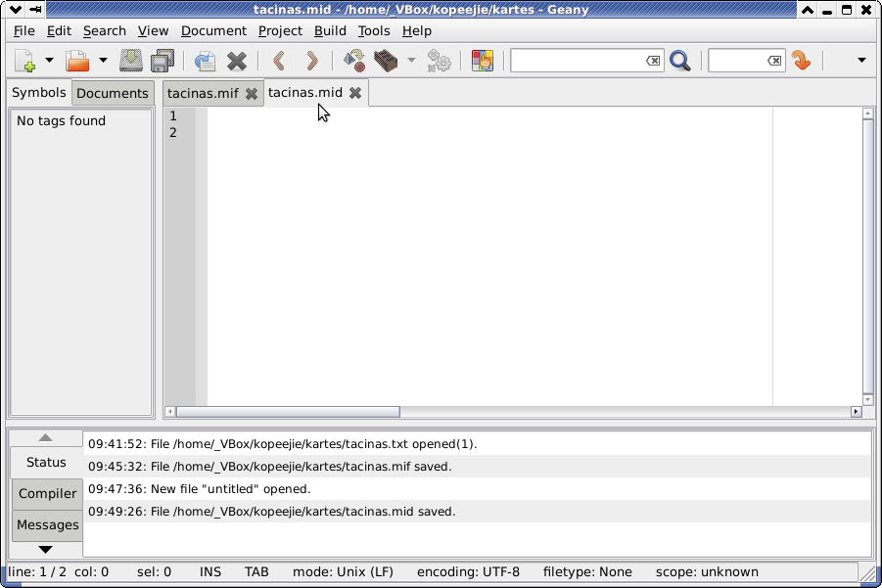
Task: Click the 'No tags found' sidebar text
Action: click(61, 121)
